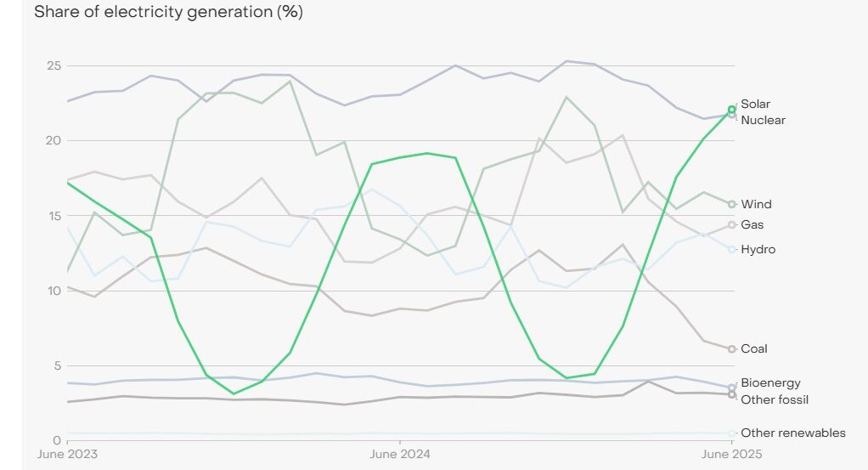Click the Wind legend label
The width and height of the screenshot is (868, 470).
pos(756,204)
